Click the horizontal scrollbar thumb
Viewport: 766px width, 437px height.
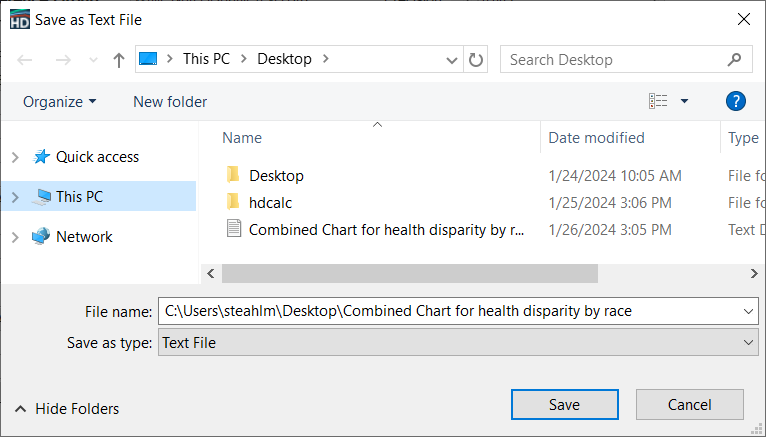point(409,273)
